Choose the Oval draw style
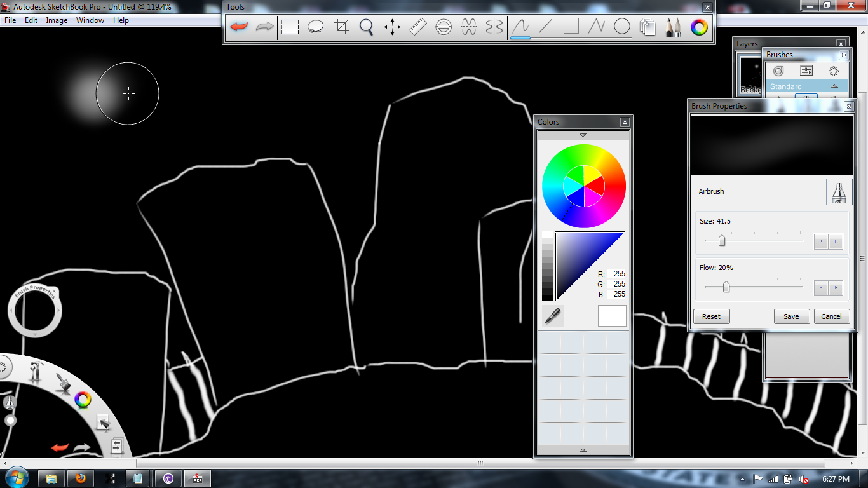The width and height of the screenshot is (868, 488). click(x=622, y=27)
